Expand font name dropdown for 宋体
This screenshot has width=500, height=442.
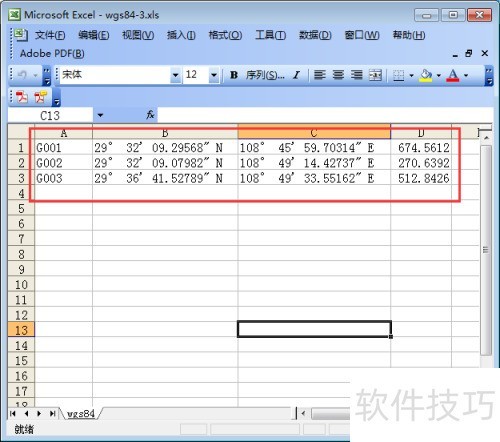pos(175,75)
